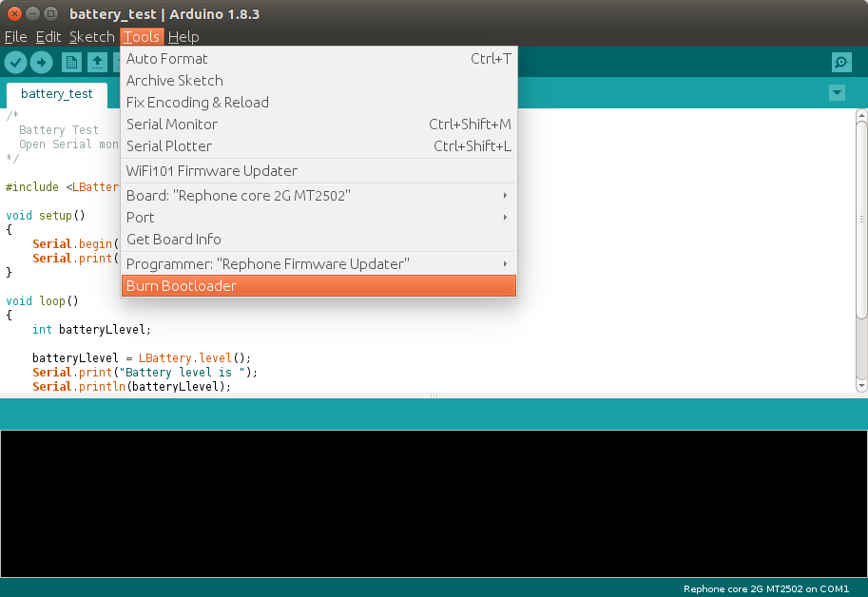This screenshot has height=597, width=868.
Task: Launch Serial Plotter menu entry
Action: click(318, 146)
